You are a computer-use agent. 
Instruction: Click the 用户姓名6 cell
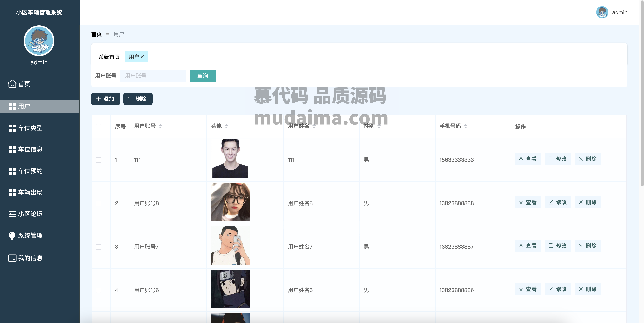pyautogui.click(x=300, y=290)
